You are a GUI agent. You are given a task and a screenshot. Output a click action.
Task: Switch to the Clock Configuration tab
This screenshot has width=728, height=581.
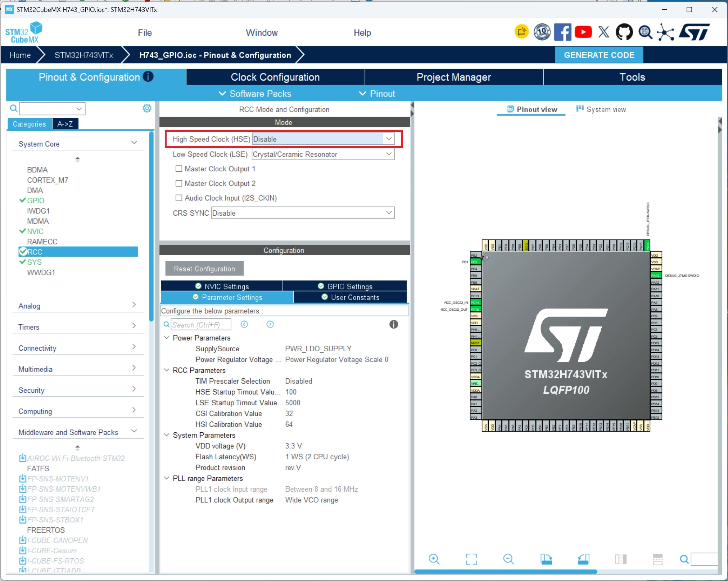(x=275, y=77)
